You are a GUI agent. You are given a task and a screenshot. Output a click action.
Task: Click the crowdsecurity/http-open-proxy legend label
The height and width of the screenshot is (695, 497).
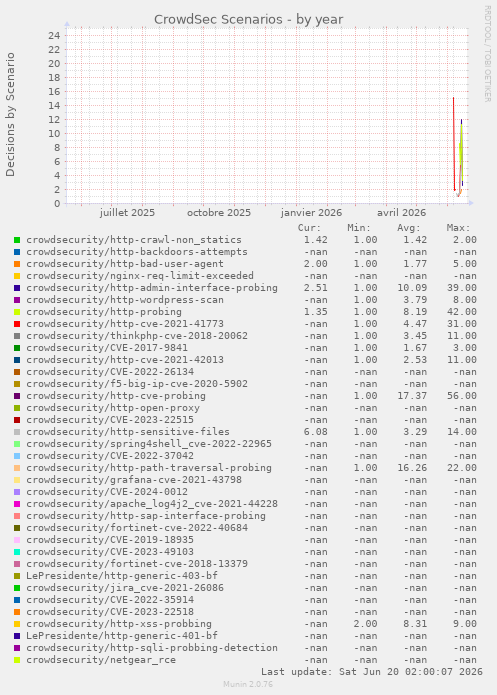pos(113,408)
